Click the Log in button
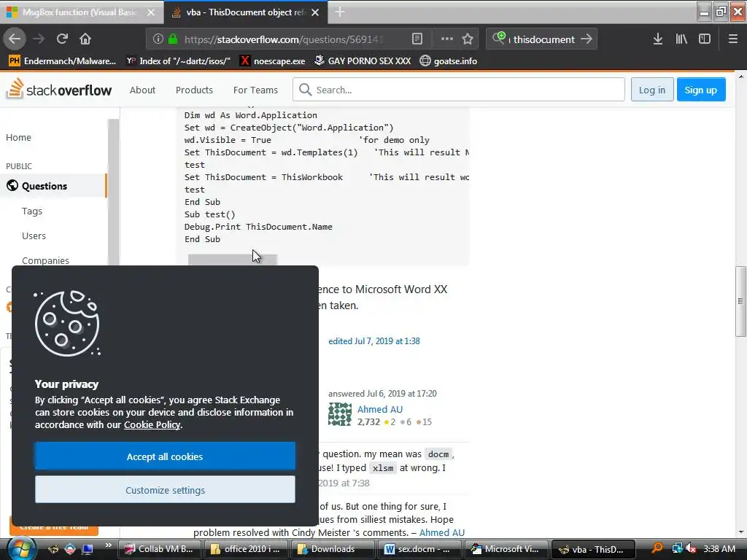 pyautogui.click(x=651, y=90)
